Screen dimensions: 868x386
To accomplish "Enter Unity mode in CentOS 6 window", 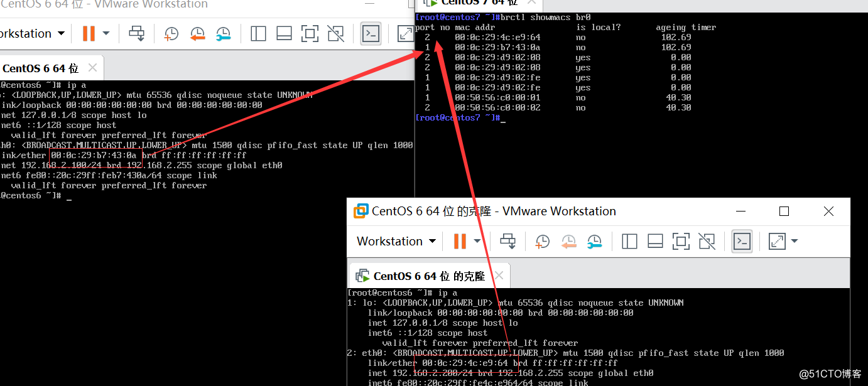I will coord(336,33).
